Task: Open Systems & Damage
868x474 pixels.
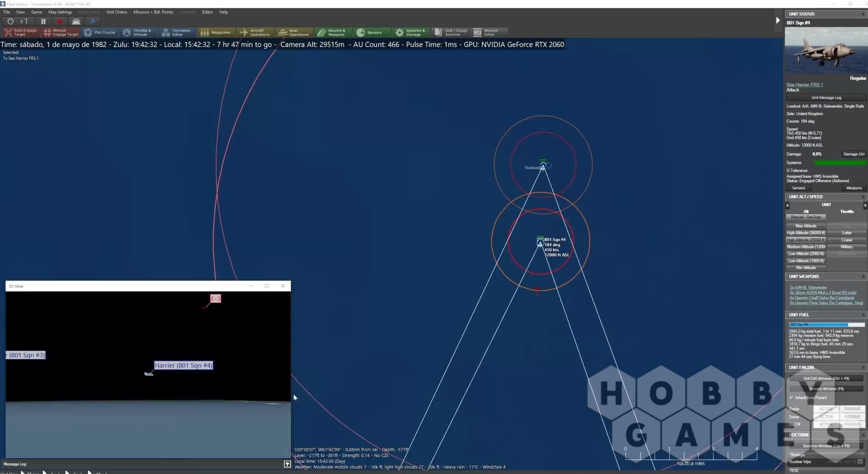Action: pos(411,32)
